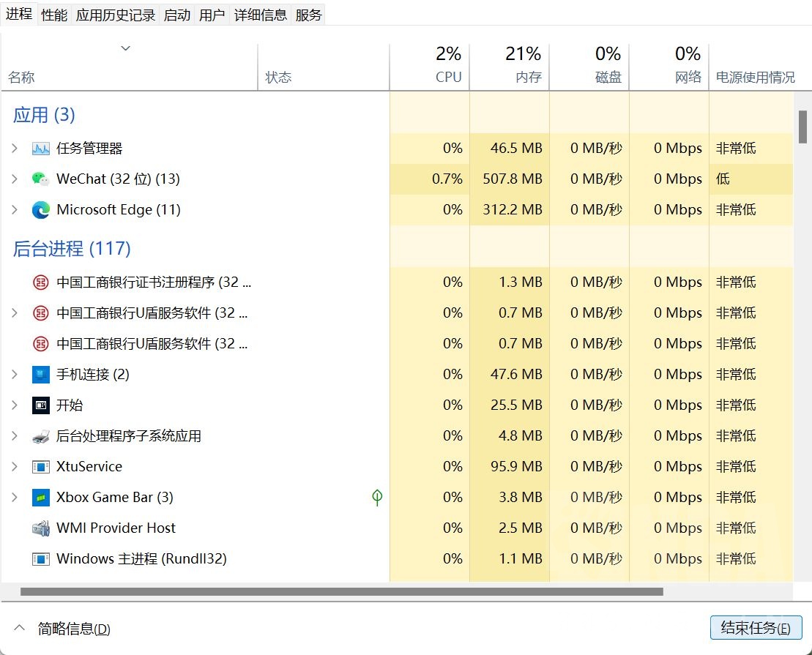Viewport: 812px width, 655px height.
Task: Expand the 开始 process row
Action: point(15,405)
